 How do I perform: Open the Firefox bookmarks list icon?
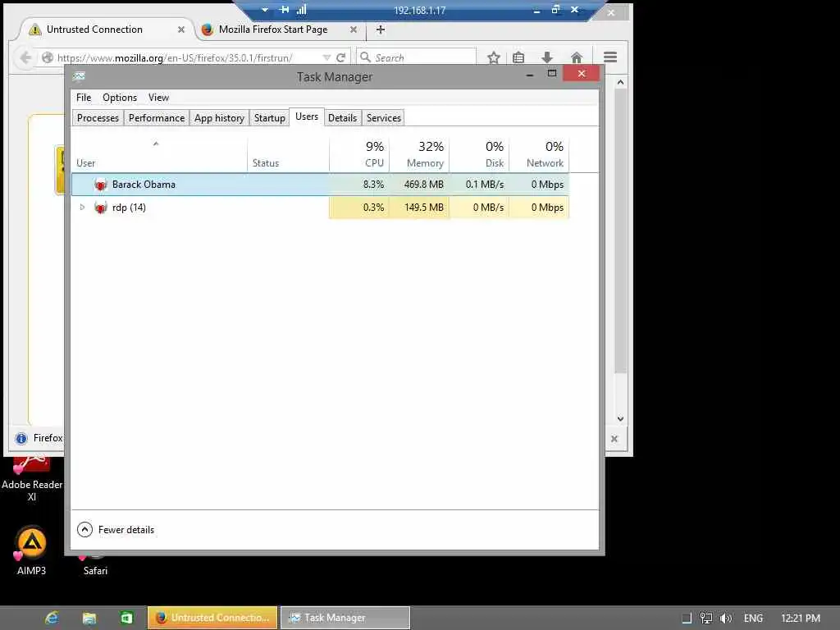(518, 57)
